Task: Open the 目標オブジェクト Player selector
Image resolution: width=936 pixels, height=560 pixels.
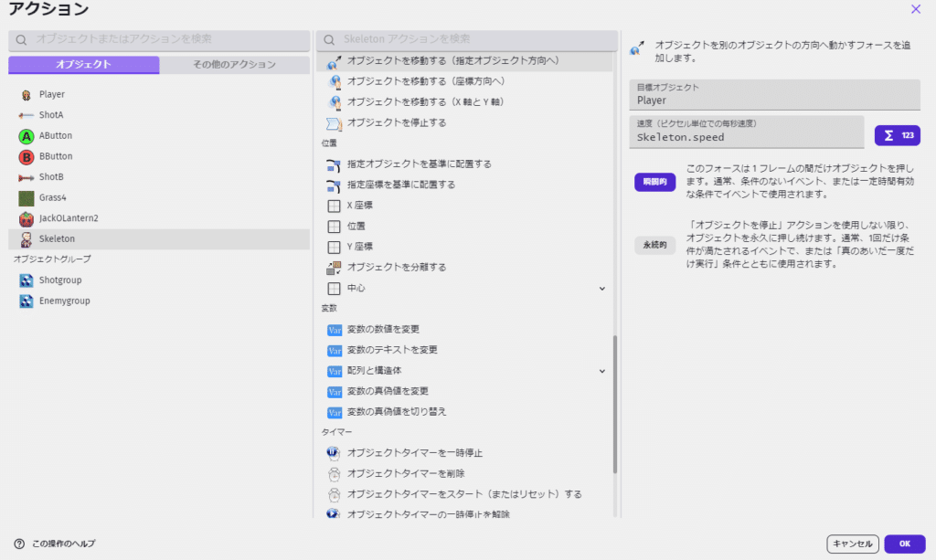Action: pos(775,96)
